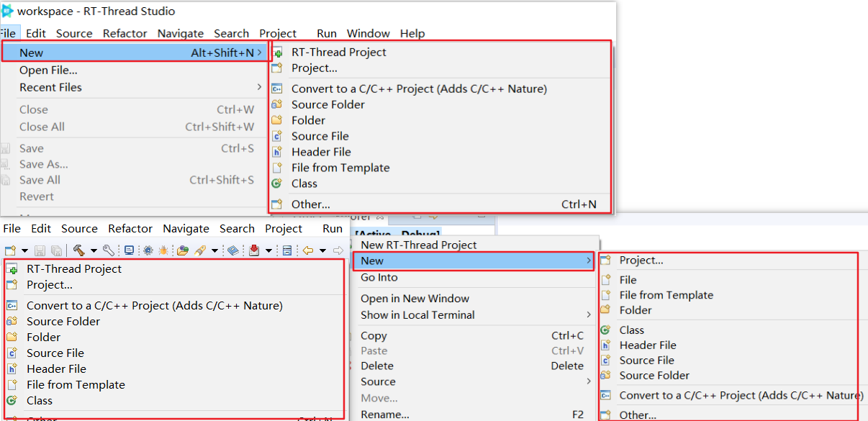This screenshot has height=421, width=868.
Task: Click the flashlight search icon in the toolbar
Action: point(200,250)
